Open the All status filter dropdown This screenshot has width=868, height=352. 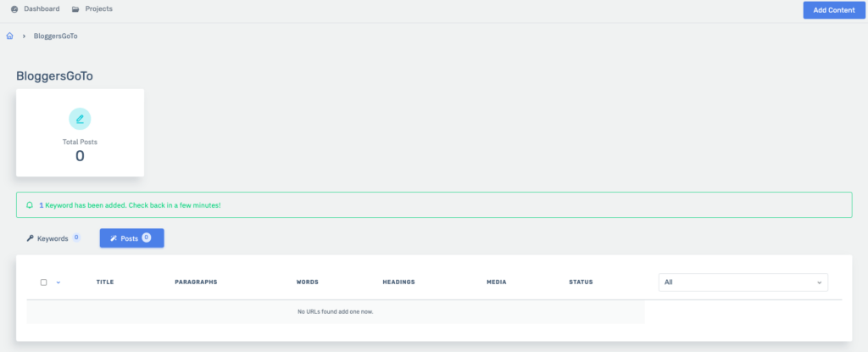point(743,282)
